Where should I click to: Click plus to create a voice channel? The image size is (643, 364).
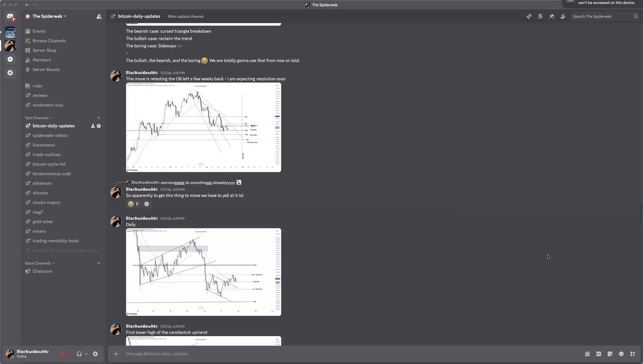99,263
